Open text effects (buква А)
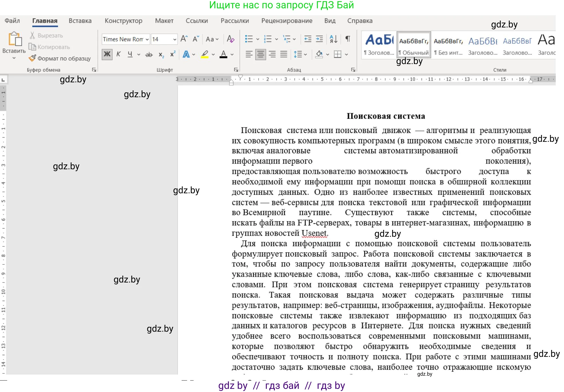This screenshot has width=564, height=392. 186,54
